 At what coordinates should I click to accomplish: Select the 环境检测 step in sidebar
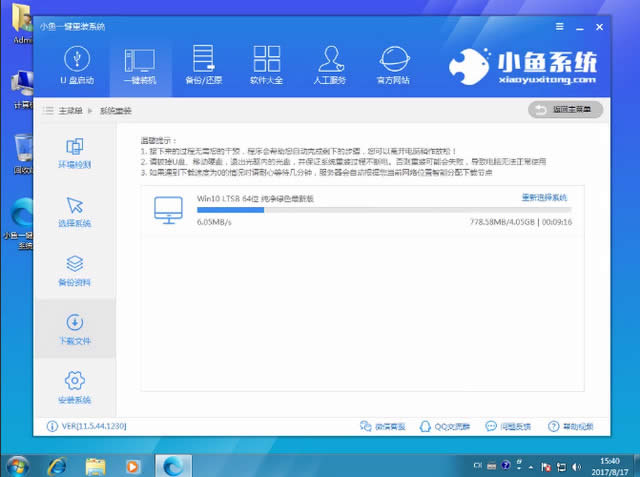74,152
